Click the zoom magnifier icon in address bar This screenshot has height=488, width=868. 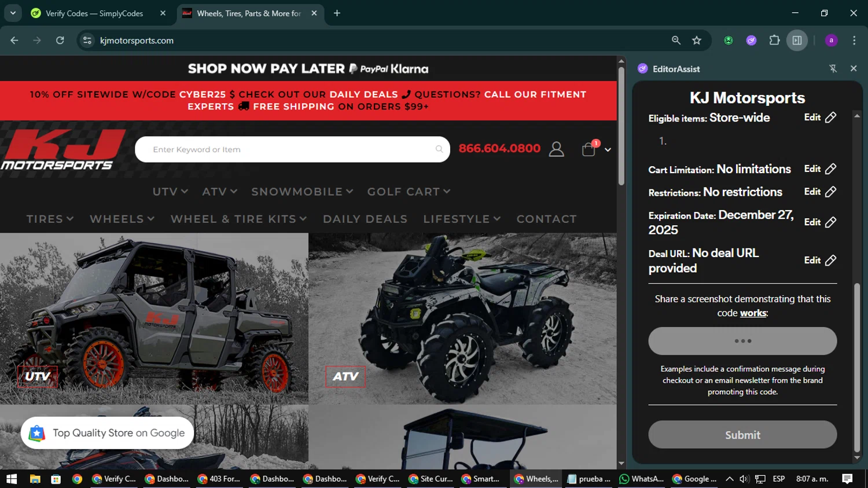tap(676, 41)
